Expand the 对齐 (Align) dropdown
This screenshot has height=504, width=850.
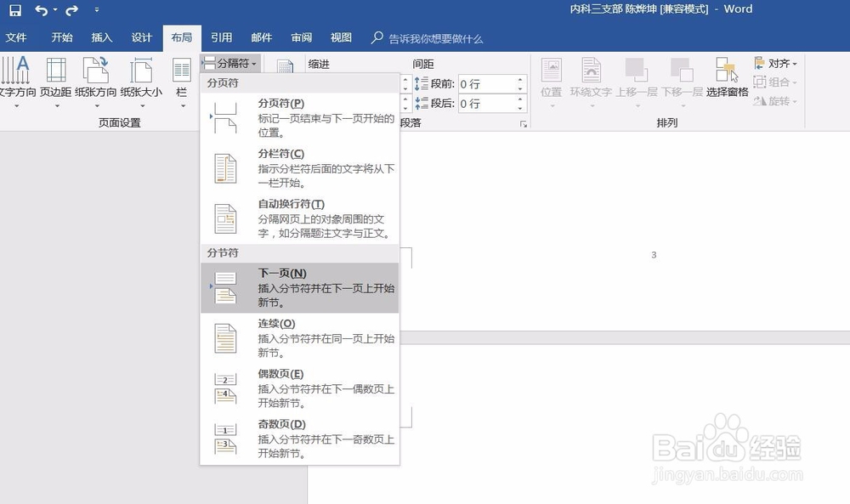(775, 63)
